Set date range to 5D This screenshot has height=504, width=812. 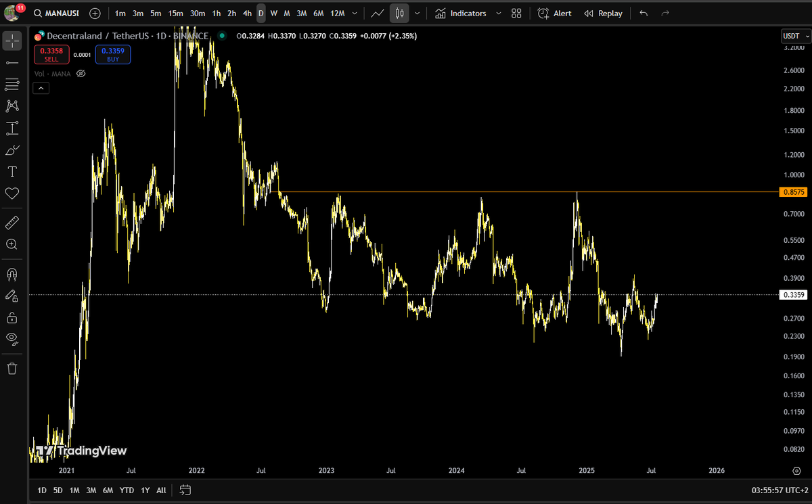(58, 490)
